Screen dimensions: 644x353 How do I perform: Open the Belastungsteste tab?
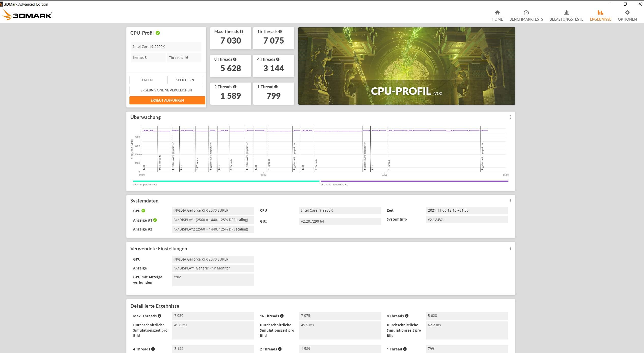(566, 16)
